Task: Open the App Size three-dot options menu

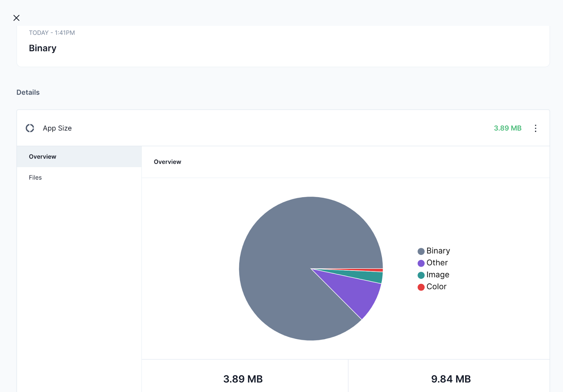Action: click(x=535, y=128)
